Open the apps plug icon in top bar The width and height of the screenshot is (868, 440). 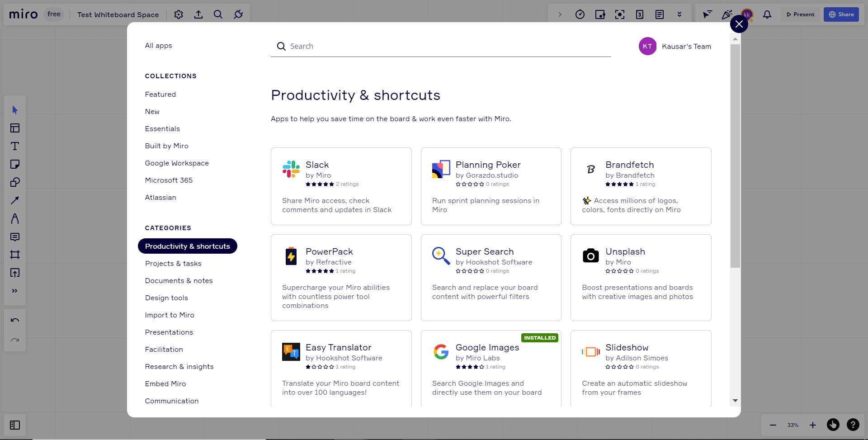click(238, 14)
